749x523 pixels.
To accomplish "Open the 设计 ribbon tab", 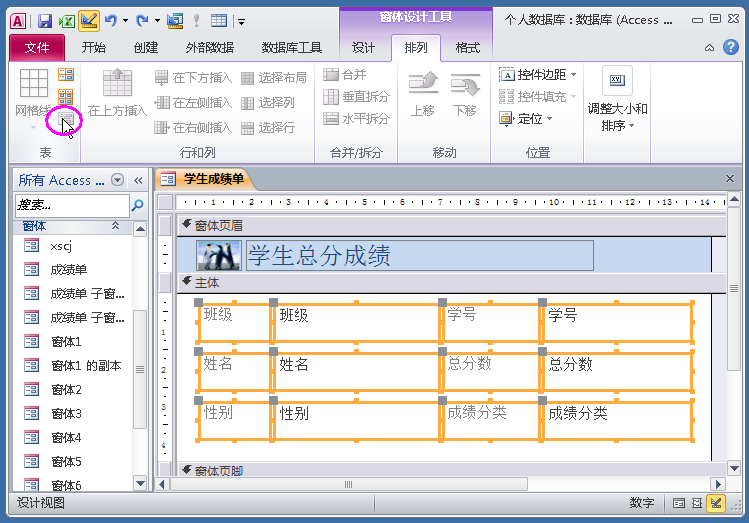I will pos(363,47).
